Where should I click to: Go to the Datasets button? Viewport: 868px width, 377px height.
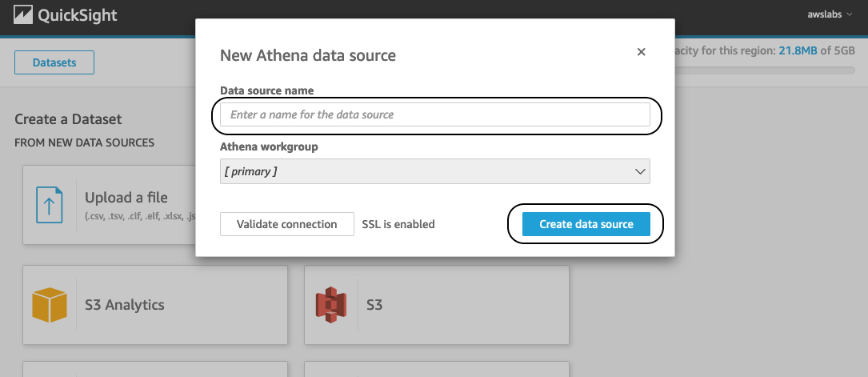coord(54,62)
